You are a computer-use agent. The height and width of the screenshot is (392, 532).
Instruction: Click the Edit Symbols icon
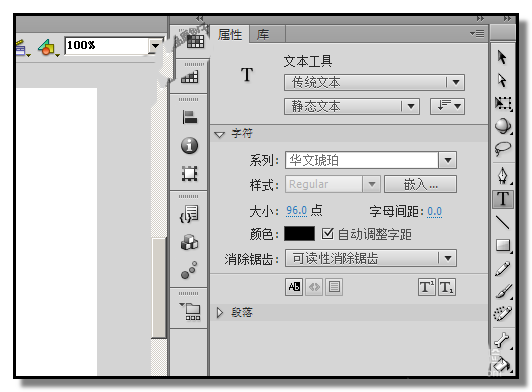pyautogui.click(x=49, y=48)
